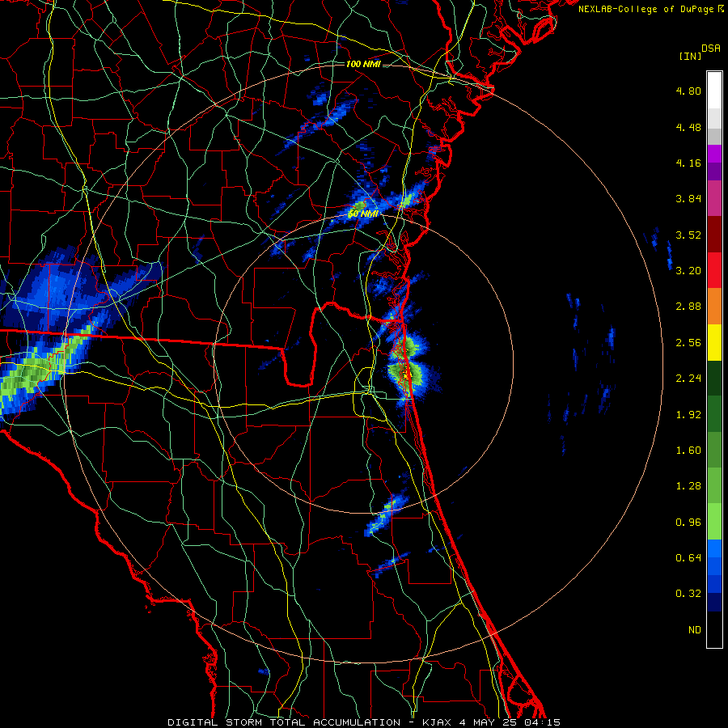This screenshot has width=728, height=728.
Task: Click the 2.88 legend value
Action: click(x=688, y=307)
